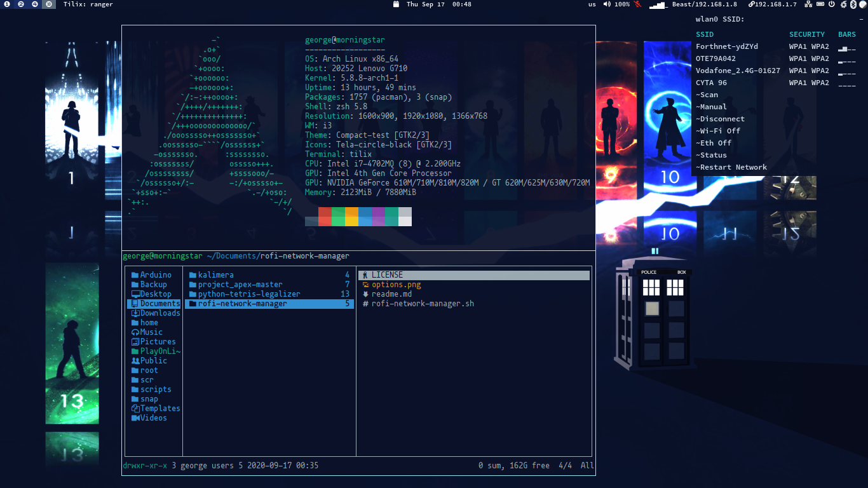The image size is (868, 488).
Task: Click the Beast/192.168.1.8 wifi status text
Action: (x=705, y=4)
